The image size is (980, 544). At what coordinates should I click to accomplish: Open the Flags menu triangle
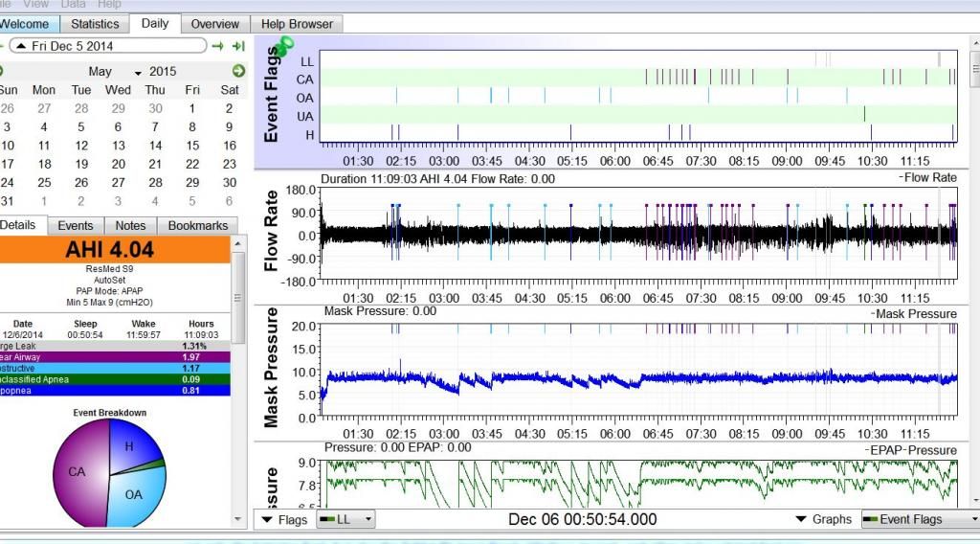pos(267,520)
